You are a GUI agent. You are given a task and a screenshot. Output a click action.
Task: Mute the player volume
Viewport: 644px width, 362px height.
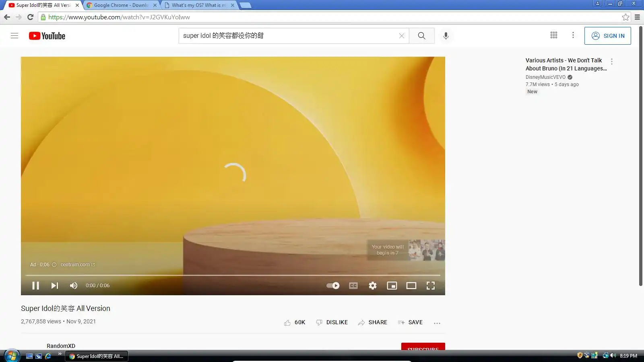[74, 286]
